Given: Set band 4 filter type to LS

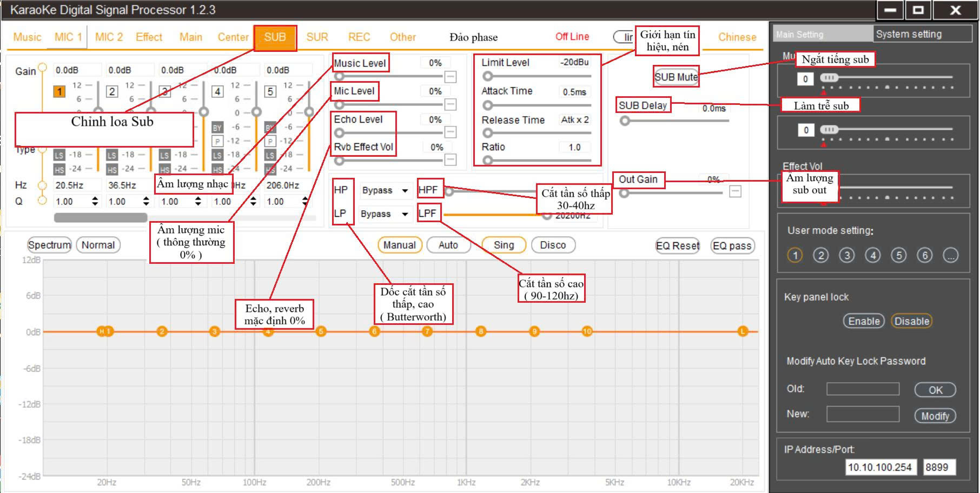Looking at the screenshot, I should point(217,155).
